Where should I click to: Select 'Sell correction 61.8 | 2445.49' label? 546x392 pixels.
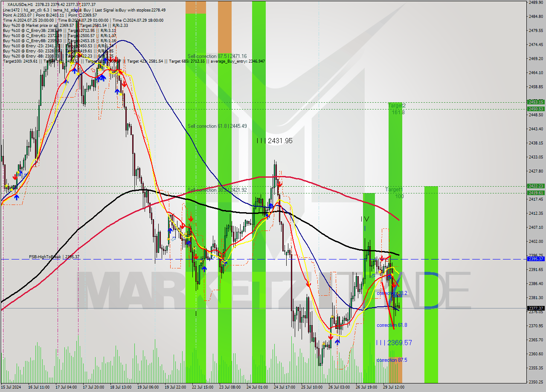click(x=217, y=126)
